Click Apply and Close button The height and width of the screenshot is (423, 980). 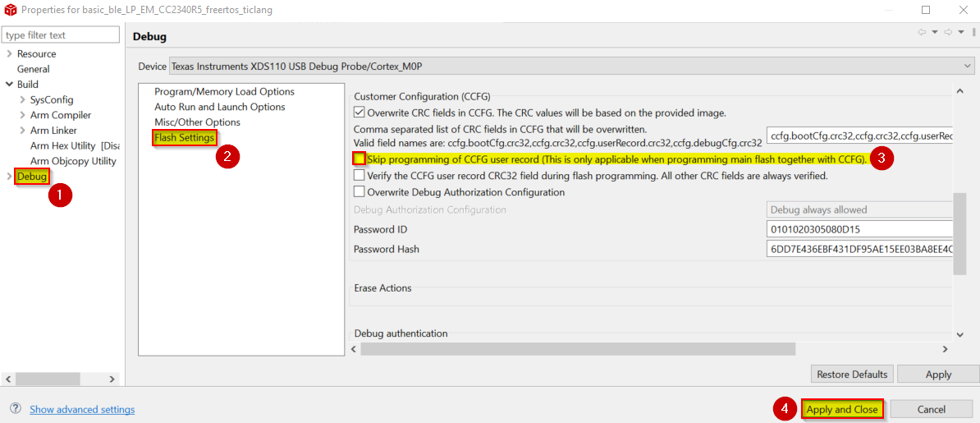(x=842, y=409)
